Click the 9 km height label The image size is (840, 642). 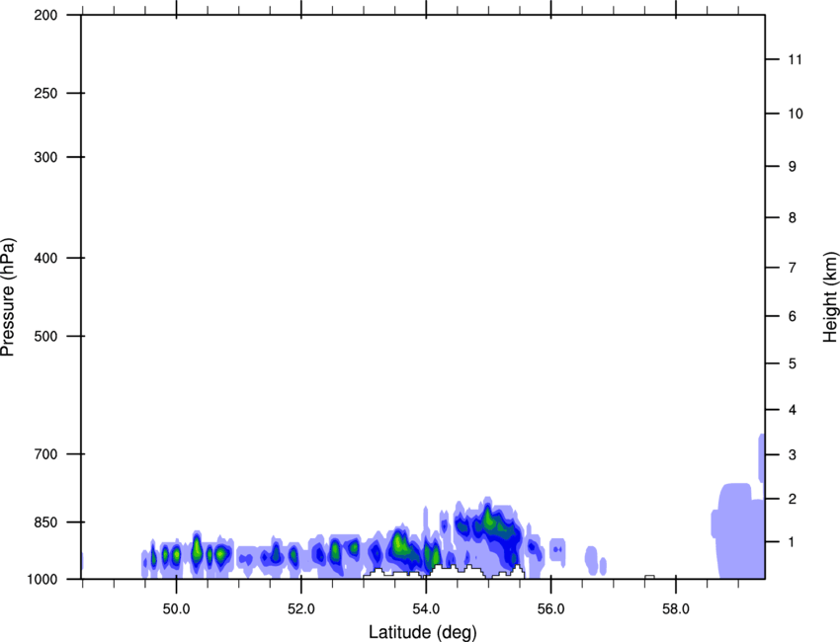[792, 167]
